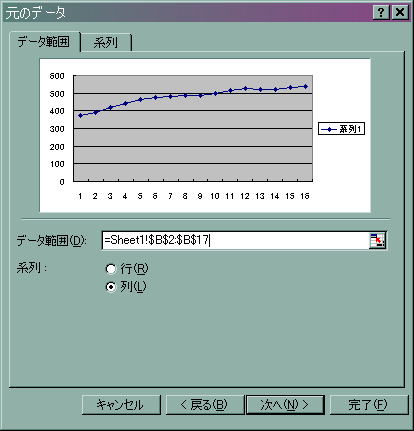The height and width of the screenshot is (431, 414).
Task: Click the 600 label on the value axis
Action: (x=57, y=76)
